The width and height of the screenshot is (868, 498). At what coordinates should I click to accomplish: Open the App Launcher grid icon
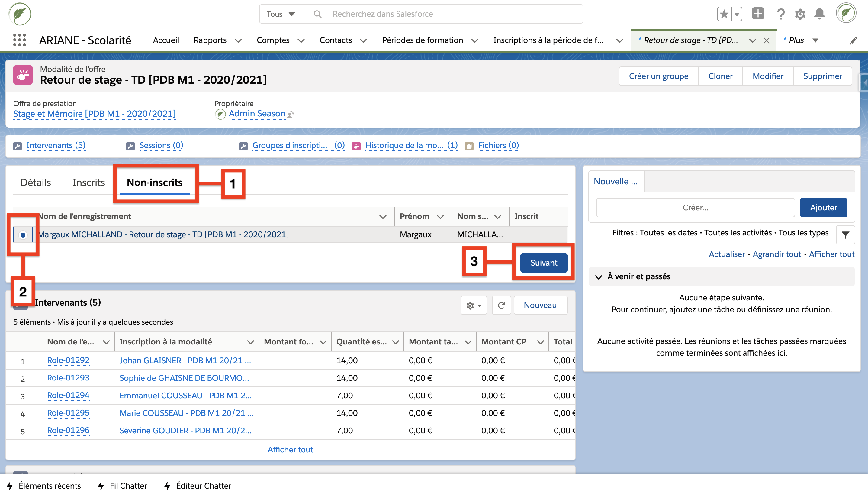tap(19, 40)
